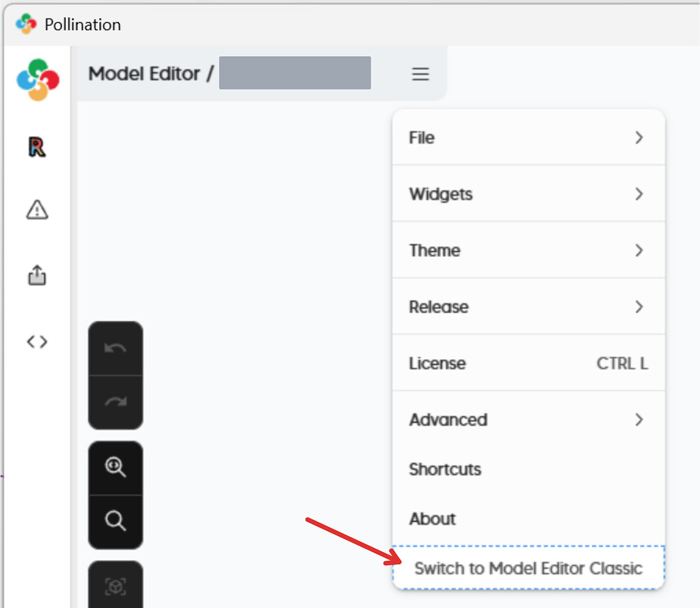This screenshot has width=700, height=608.
Task: Select the zoom-in magnifier tool
Action: pyautogui.click(x=116, y=467)
